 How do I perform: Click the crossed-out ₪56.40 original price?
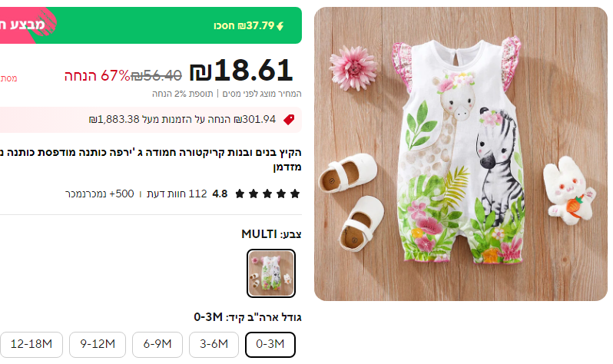tap(156, 75)
